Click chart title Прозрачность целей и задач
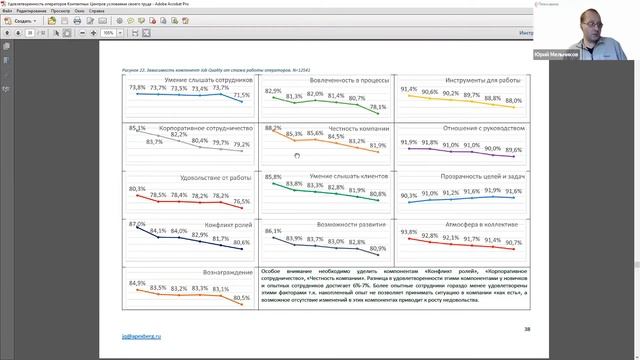Screen dimensions: 640x360 (482, 176)
